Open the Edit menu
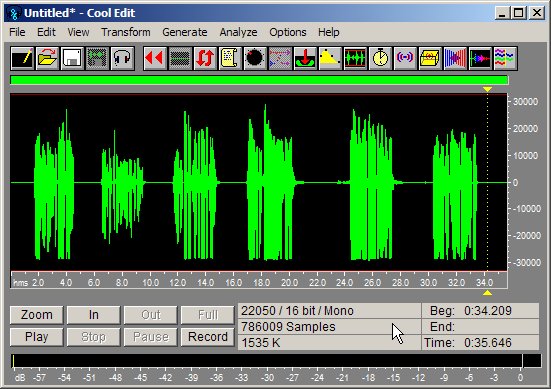This screenshot has width=551, height=389. tap(46, 32)
